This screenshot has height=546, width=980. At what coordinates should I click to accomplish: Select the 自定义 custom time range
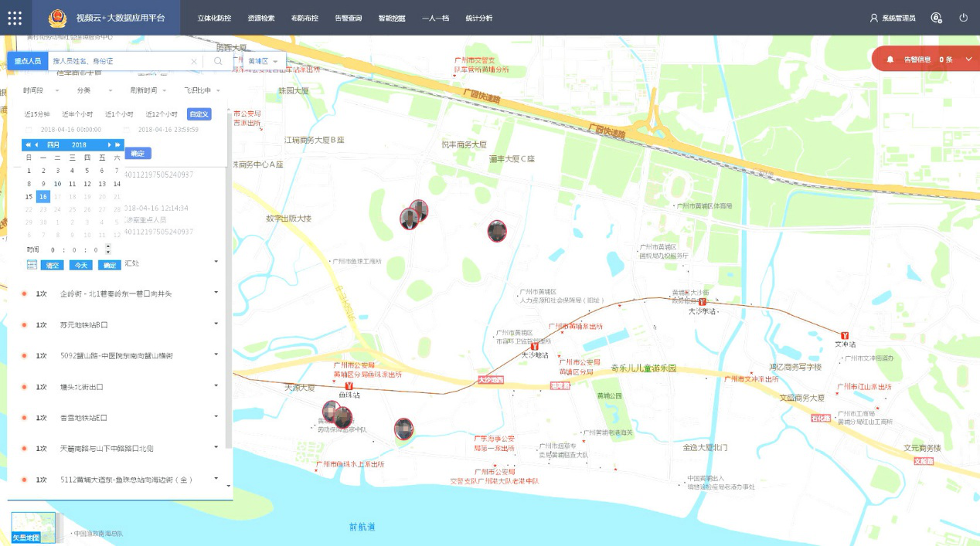coord(199,114)
